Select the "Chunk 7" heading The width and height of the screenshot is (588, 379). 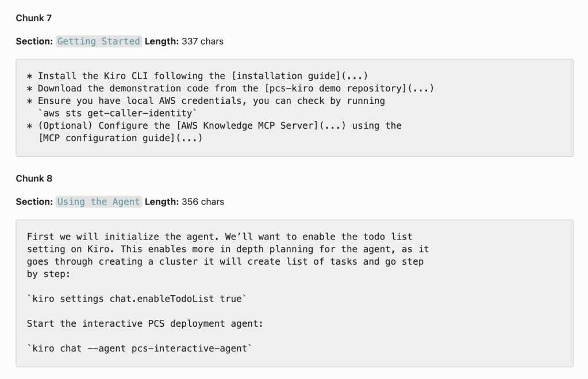(34, 18)
